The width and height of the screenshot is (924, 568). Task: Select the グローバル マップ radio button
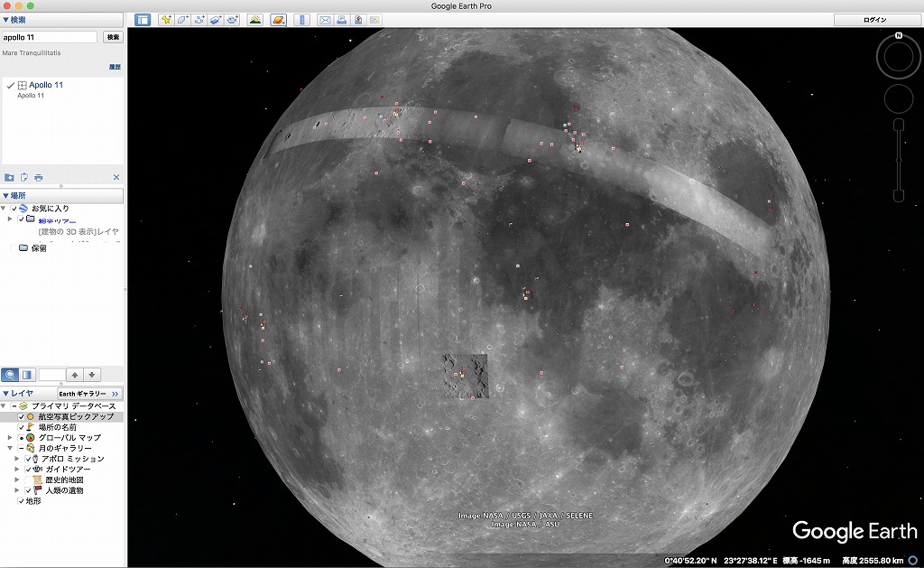coord(22,438)
